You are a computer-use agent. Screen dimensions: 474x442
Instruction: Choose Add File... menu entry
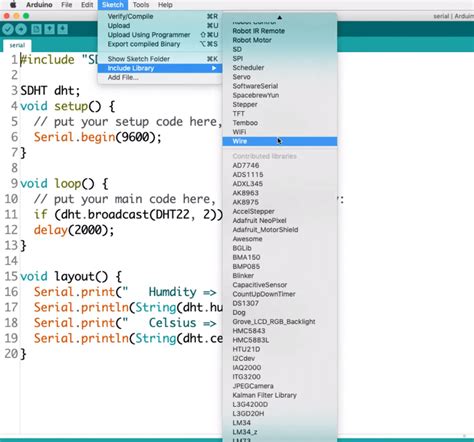pyautogui.click(x=160, y=77)
